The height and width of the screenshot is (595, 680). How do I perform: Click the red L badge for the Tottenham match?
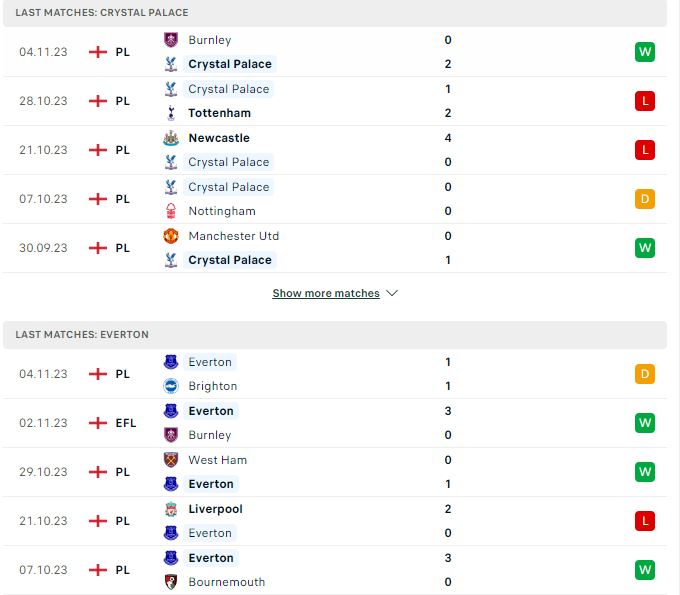pyautogui.click(x=645, y=101)
